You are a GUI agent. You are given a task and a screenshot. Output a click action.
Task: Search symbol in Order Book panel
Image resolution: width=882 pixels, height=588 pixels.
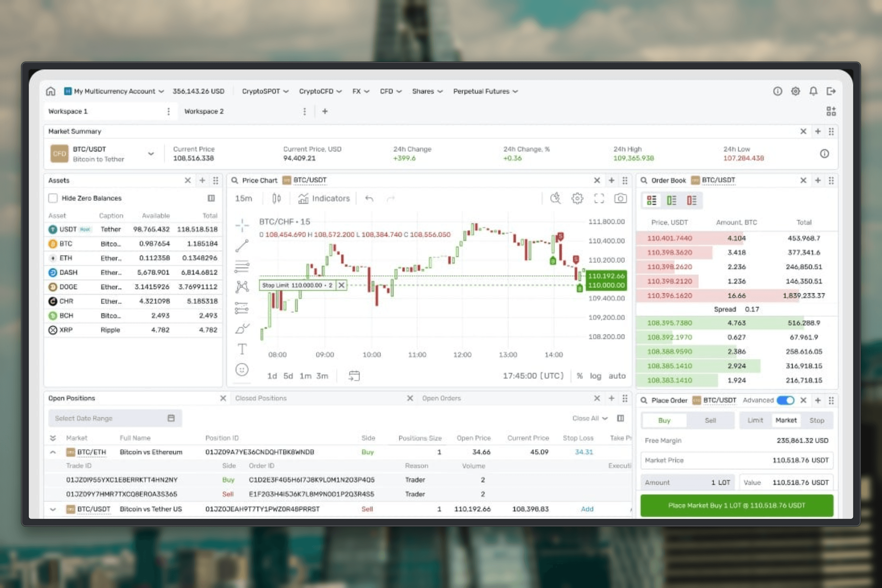click(644, 180)
